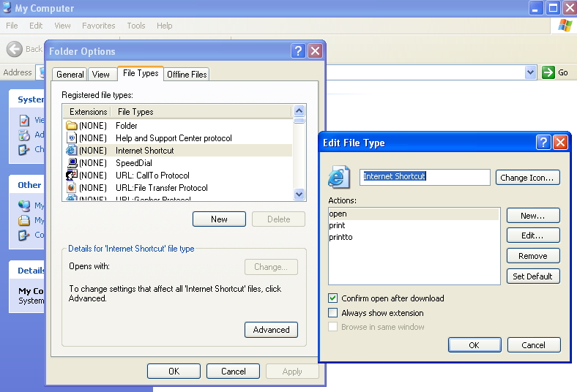
Task: Close the Edit File Type dialog
Action: click(560, 142)
